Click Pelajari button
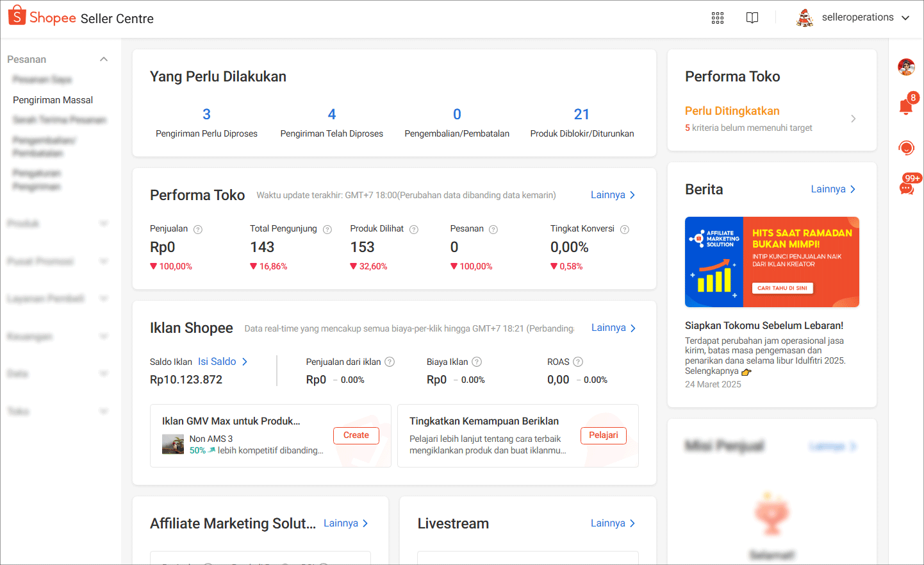 pos(604,435)
